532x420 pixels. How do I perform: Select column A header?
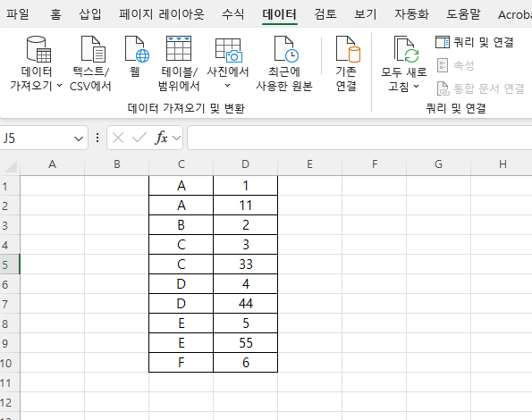click(x=52, y=164)
